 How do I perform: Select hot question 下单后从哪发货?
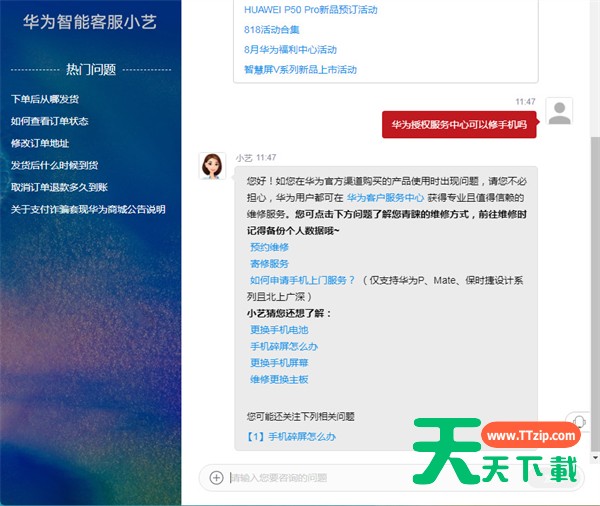click(x=45, y=99)
